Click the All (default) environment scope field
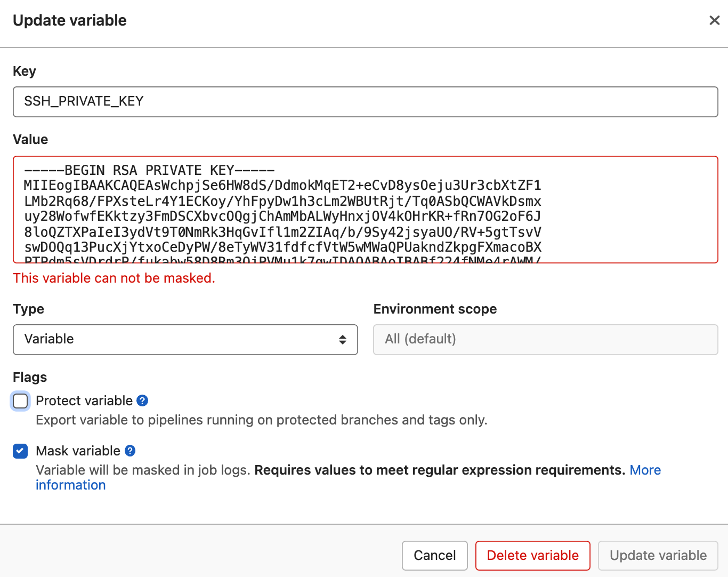 click(x=545, y=340)
